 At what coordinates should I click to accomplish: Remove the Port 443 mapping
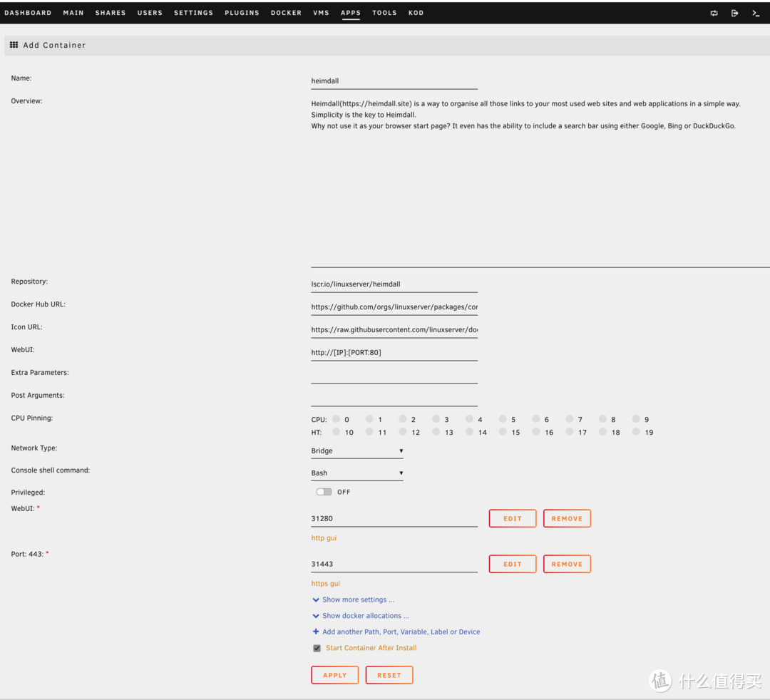[x=567, y=564]
